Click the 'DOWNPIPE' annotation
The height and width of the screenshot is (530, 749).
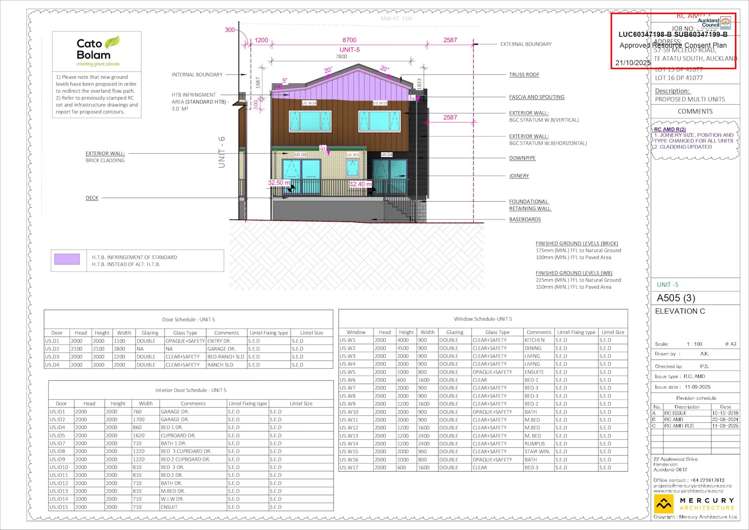[522, 158]
